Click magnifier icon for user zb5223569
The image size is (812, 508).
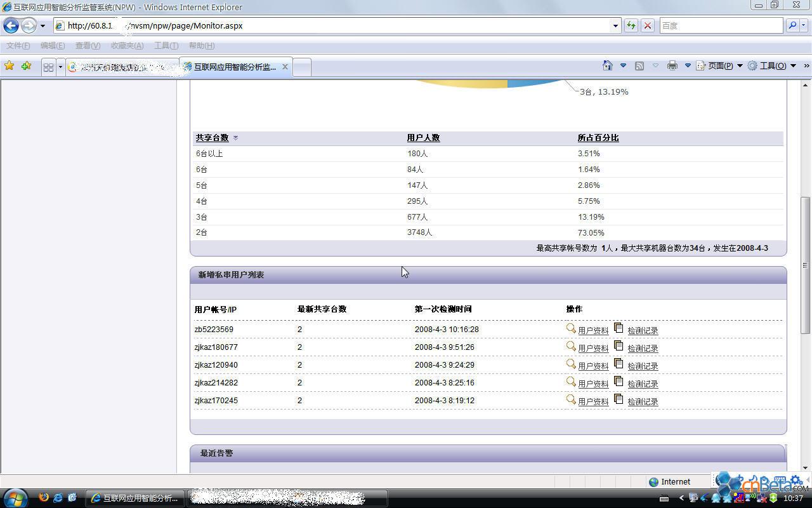pos(571,329)
